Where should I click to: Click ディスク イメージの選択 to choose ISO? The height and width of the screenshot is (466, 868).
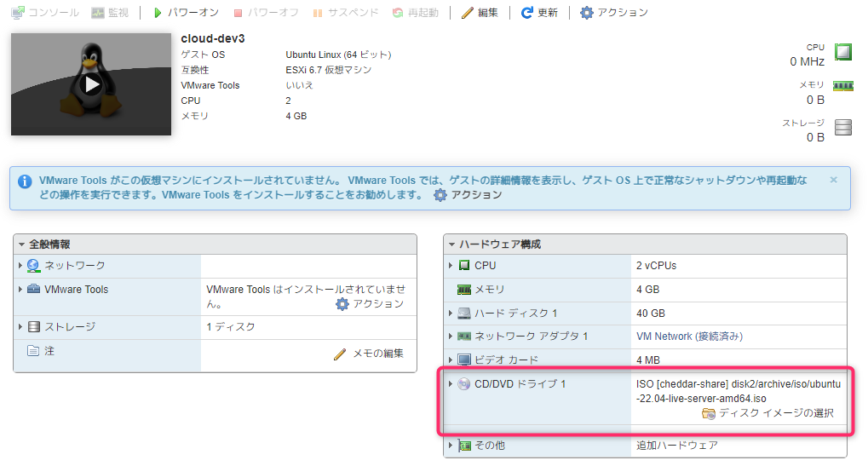coord(776,413)
